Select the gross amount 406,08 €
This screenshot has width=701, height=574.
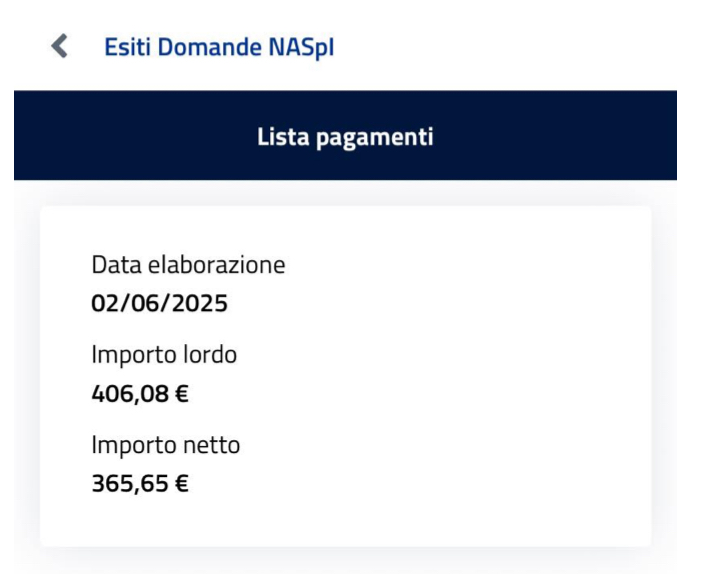pyautogui.click(x=140, y=393)
